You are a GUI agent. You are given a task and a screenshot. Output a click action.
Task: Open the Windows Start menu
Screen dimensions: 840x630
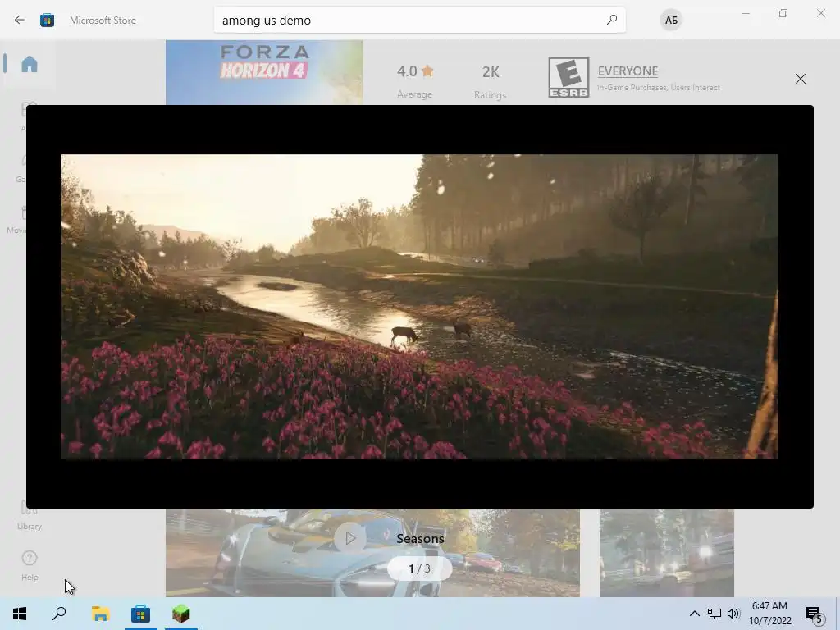tap(20, 614)
